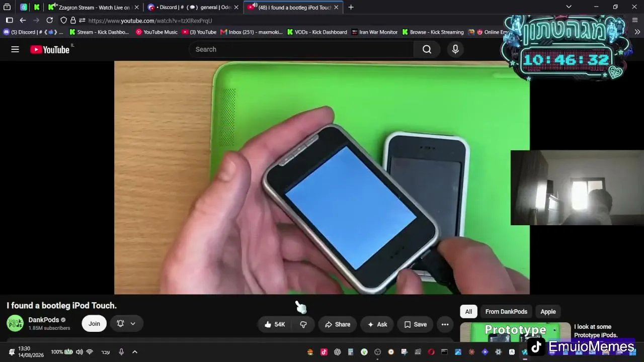View site security lock information
Screen dimensions: 644x362
[73, 21]
